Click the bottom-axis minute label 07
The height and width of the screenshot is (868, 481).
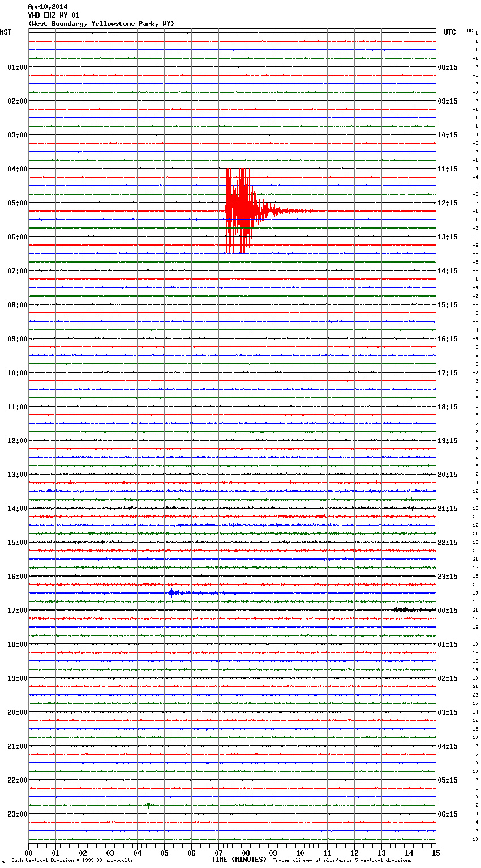click(x=218, y=853)
